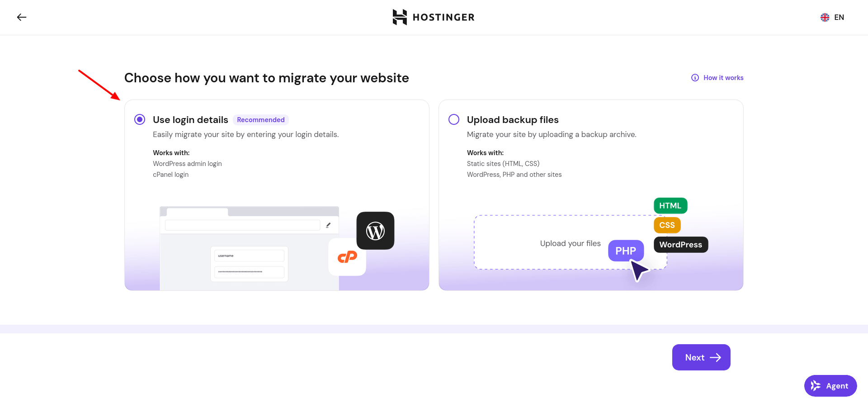Open the EN language selector
868x403 pixels.
click(832, 17)
